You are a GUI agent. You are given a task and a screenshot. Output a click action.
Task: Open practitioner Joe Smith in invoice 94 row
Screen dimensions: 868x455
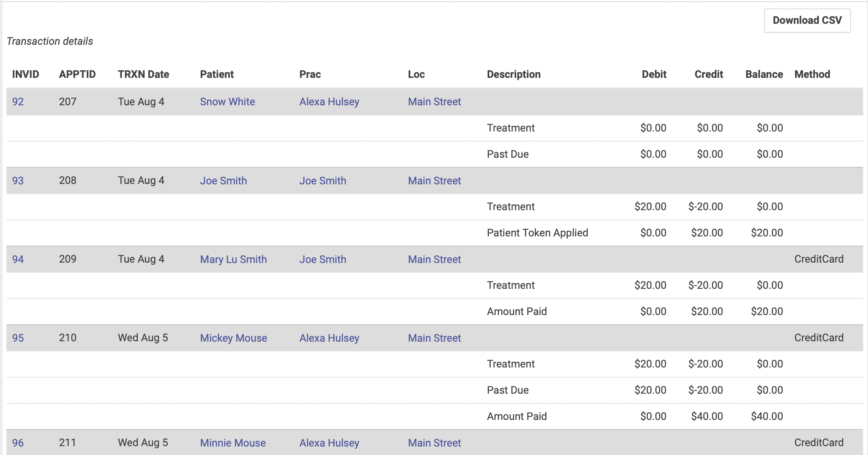[323, 259]
